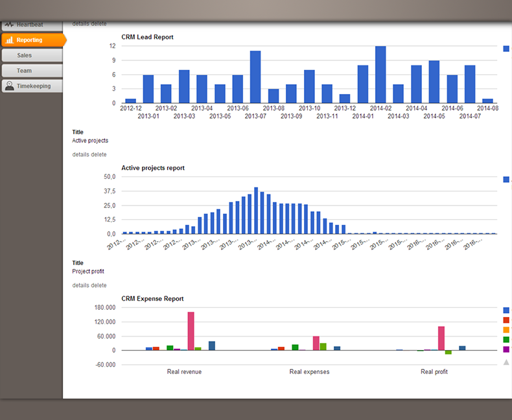Click red legend swatch in Expense Report
Screen dimensions: 512x420
(506, 320)
